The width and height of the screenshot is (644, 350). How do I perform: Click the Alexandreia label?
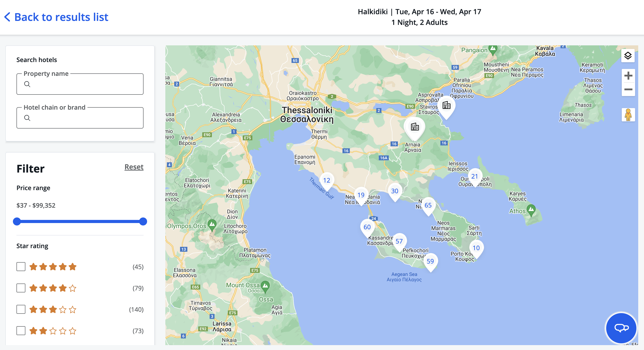(x=226, y=117)
